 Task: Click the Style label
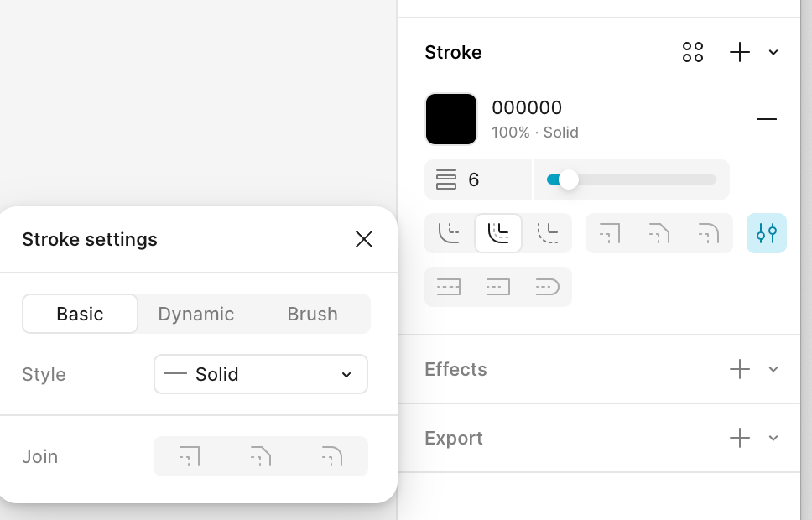click(44, 374)
